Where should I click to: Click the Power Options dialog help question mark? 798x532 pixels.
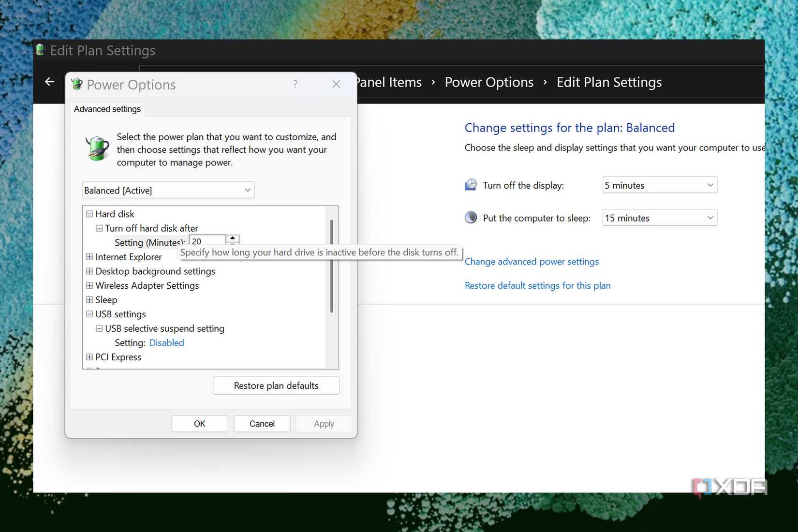pos(295,84)
